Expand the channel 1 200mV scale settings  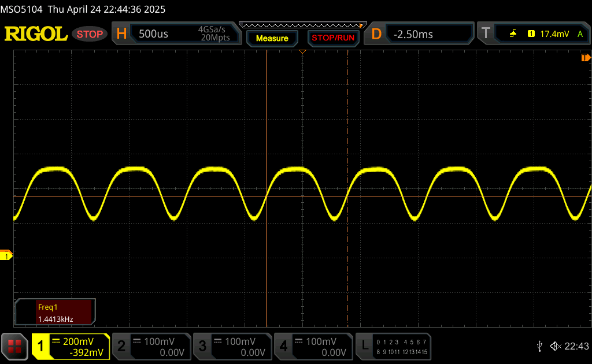pyautogui.click(x=71, y=347)
